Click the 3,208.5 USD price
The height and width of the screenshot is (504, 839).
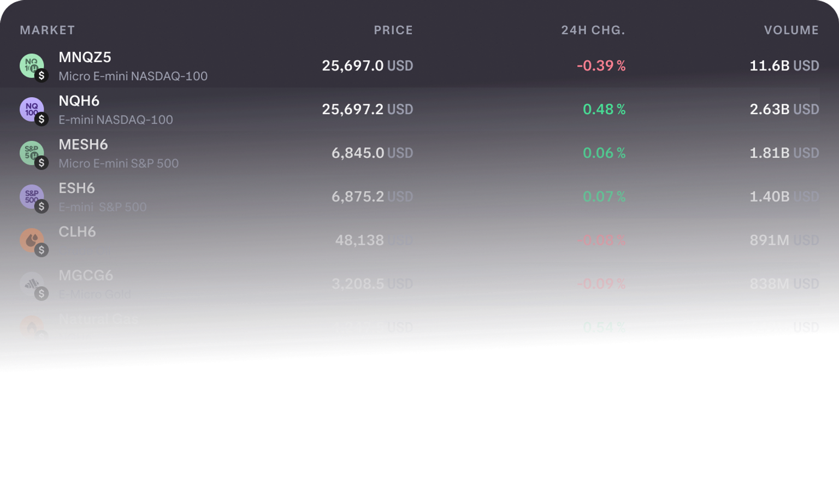(373, 284)
